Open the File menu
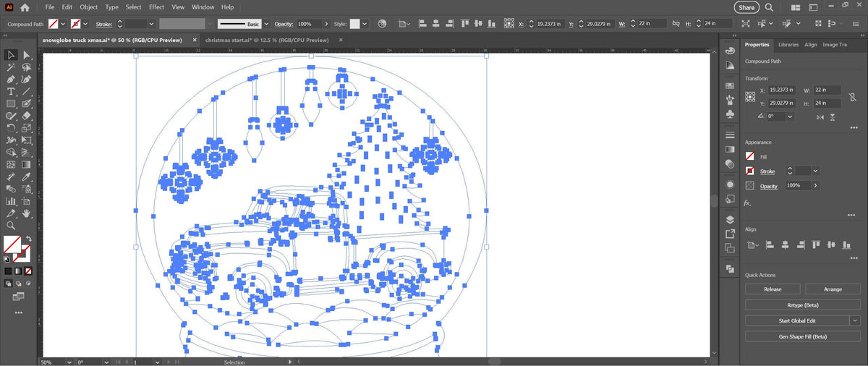The height and width of the screenshot is (366, 868). tap(50, 7)
